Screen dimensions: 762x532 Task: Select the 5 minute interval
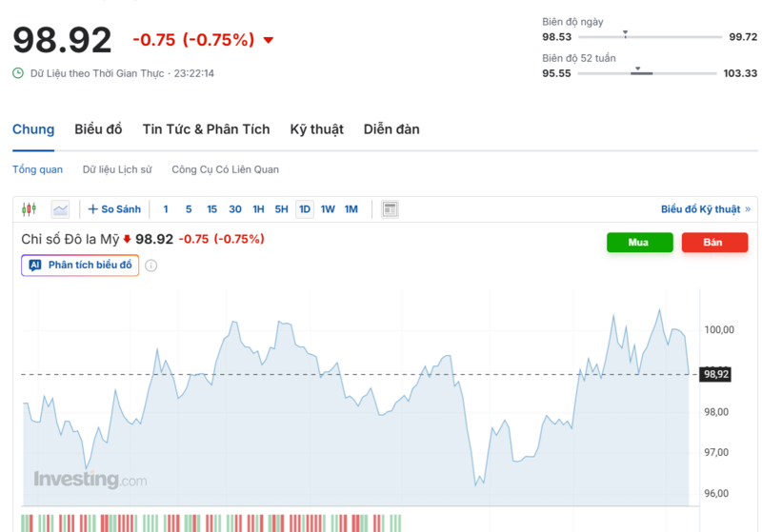pos(189,209)
